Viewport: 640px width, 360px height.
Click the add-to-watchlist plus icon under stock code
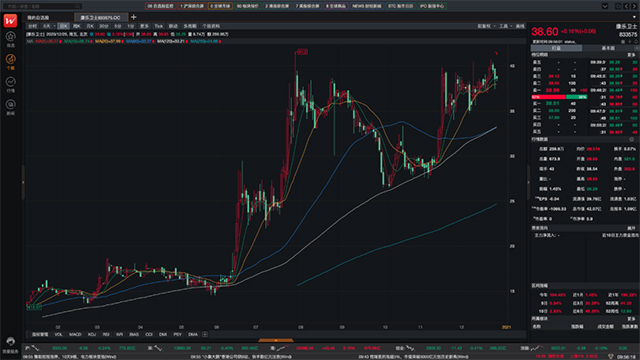coord(629,42)
